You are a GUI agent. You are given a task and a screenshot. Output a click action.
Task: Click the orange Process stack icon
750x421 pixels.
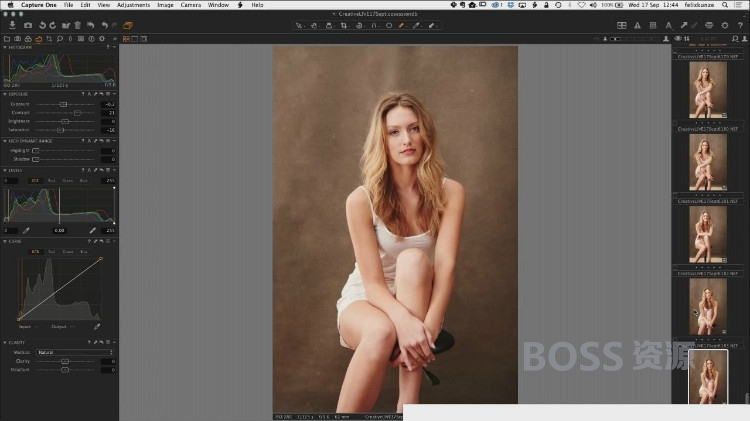128,25
